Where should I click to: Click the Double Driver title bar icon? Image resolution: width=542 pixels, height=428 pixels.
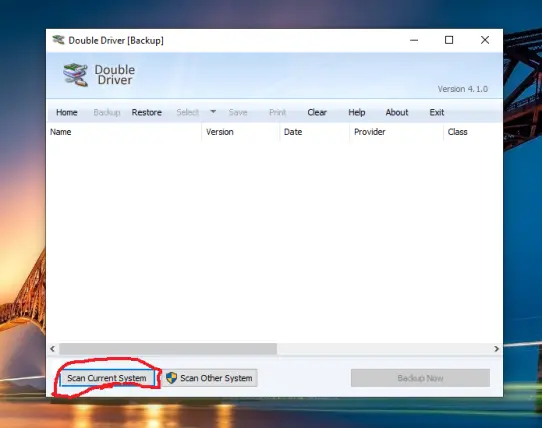coord(58,40)
